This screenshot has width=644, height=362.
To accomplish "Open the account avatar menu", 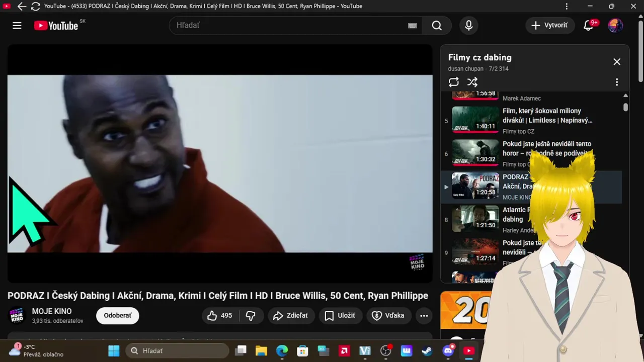I will click(x=615, y=26).
